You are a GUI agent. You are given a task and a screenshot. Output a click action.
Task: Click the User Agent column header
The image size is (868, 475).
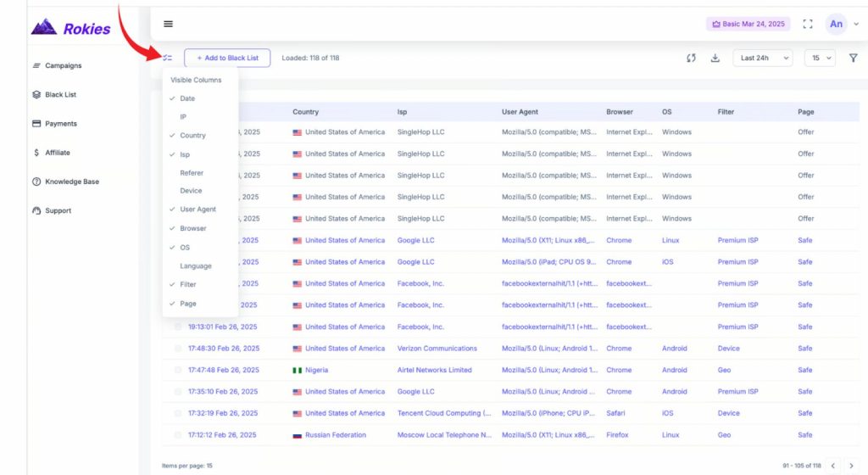coord(520,112)
